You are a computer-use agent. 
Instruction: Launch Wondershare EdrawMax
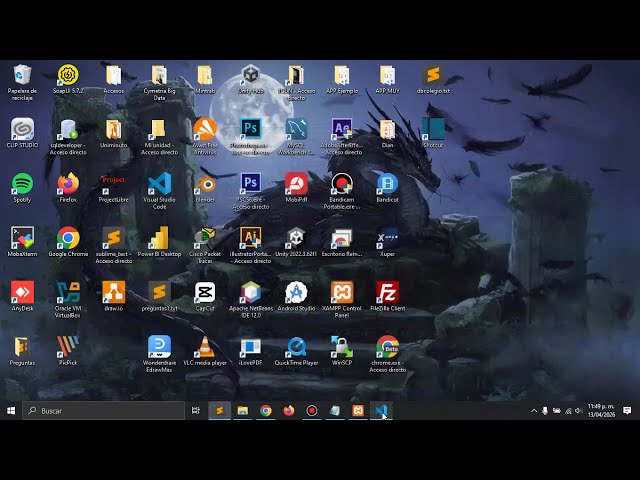(159, 354)
